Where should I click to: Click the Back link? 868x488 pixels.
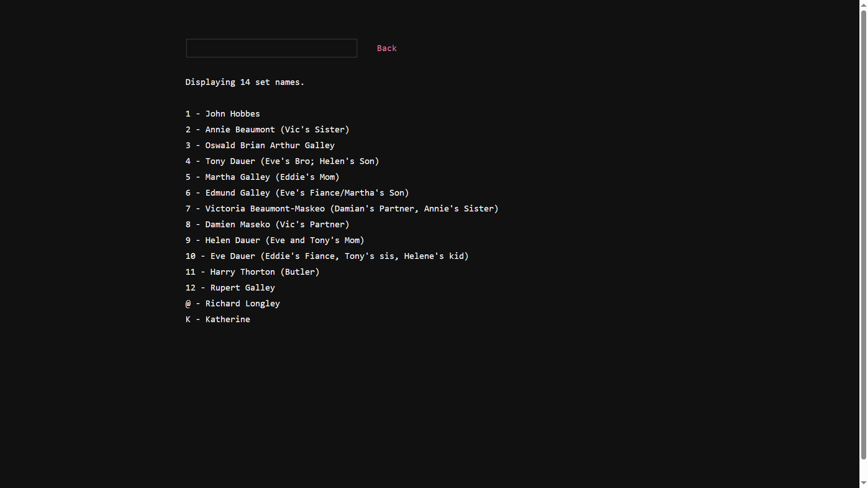coord(387,48)
